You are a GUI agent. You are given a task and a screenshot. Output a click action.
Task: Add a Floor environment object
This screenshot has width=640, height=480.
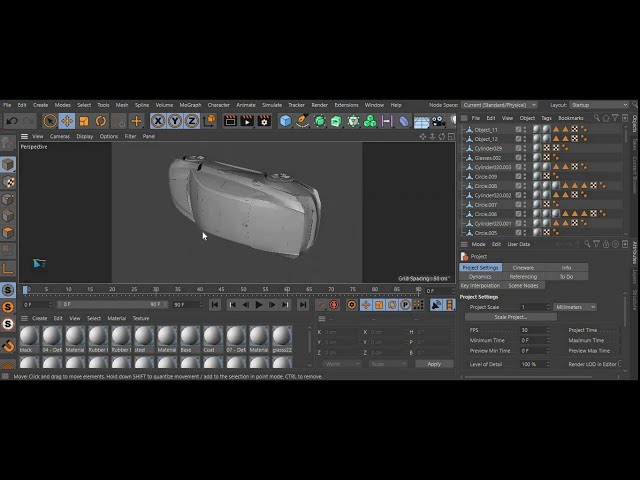(421, 122)
